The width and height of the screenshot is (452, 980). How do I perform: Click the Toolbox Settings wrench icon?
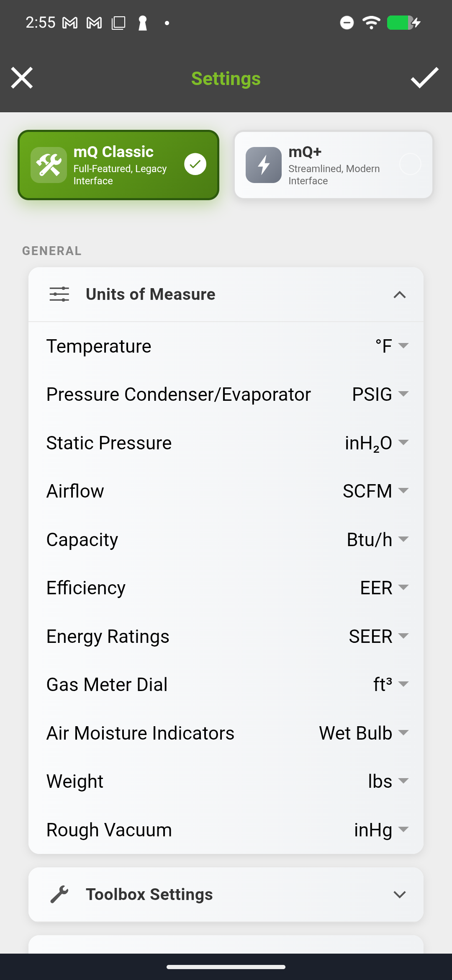(61, 894)
